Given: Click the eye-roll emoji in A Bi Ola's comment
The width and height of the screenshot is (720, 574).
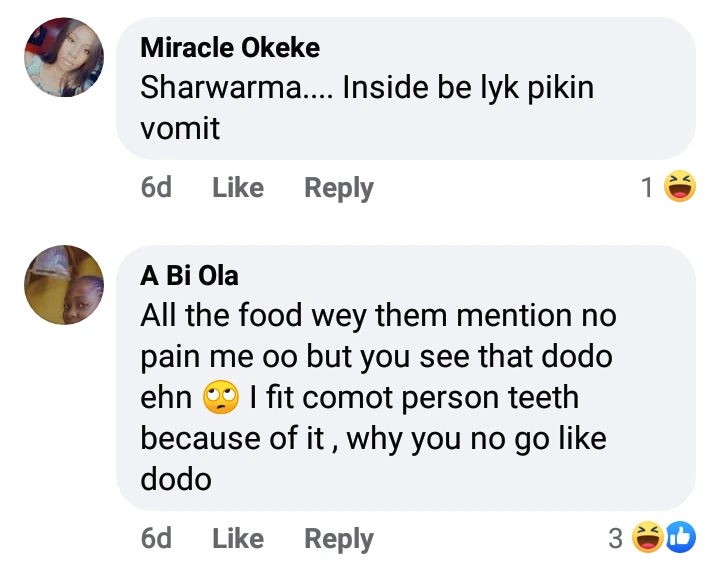Looking at the screenshot, I should pos(220,398).
